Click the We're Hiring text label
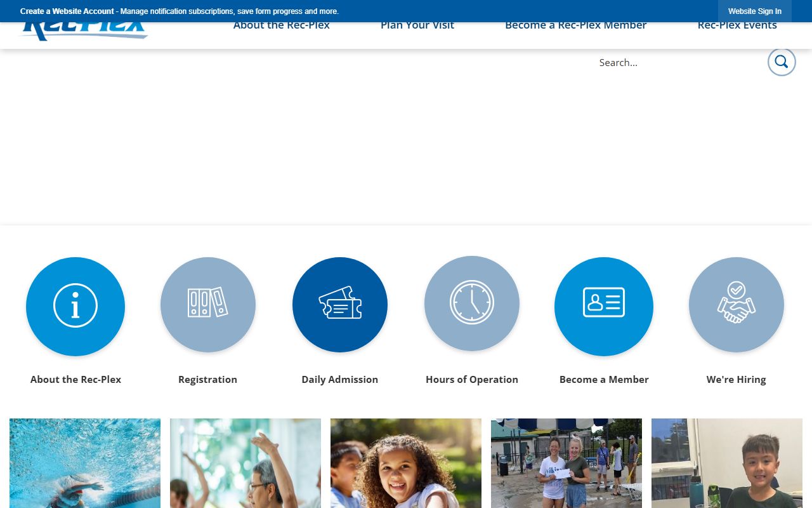 737,380
